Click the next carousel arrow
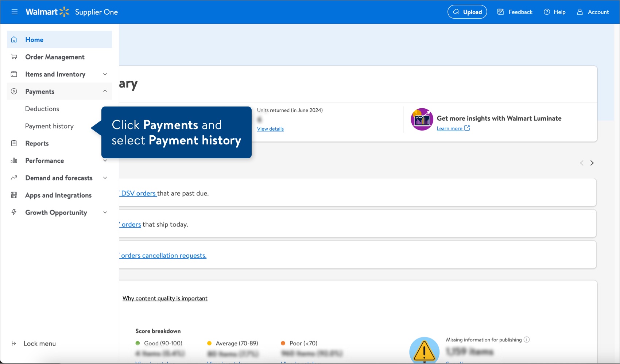Image resolution: width=620 pixels, height=364 pixels. pos(592,163)
